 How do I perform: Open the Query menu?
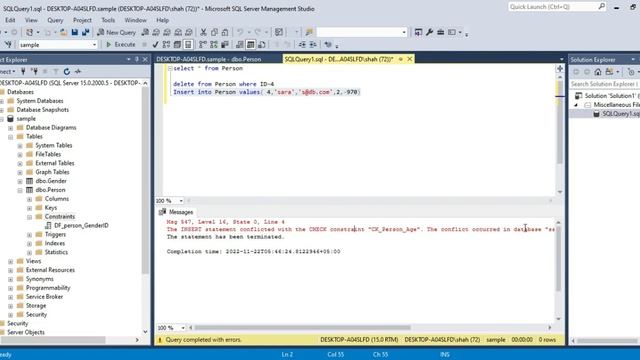[x=55, y=20]
